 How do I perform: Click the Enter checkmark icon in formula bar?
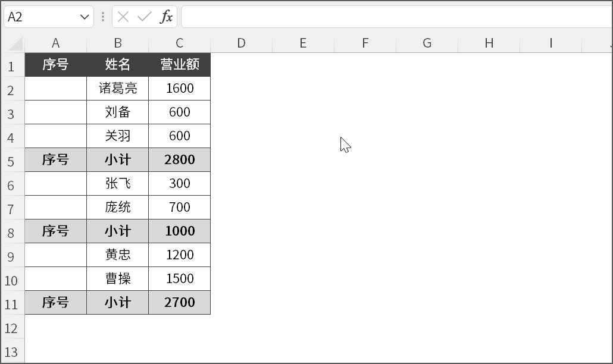pyautogui.click(x=144, y=17)
